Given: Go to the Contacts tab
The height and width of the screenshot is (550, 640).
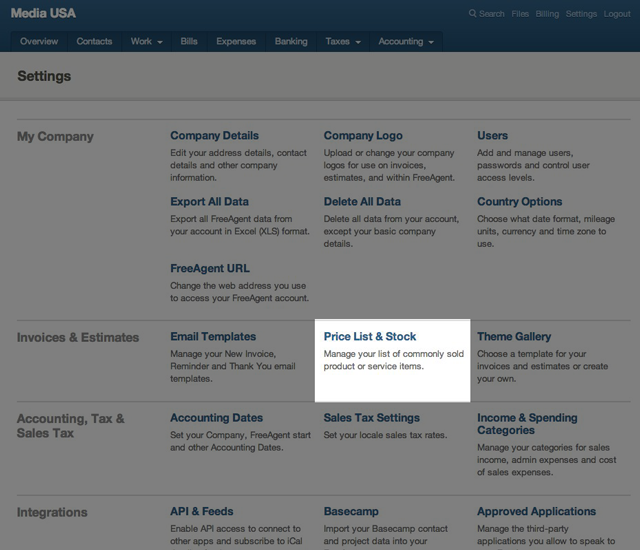Looking at the screenshot, I should 94,42.
